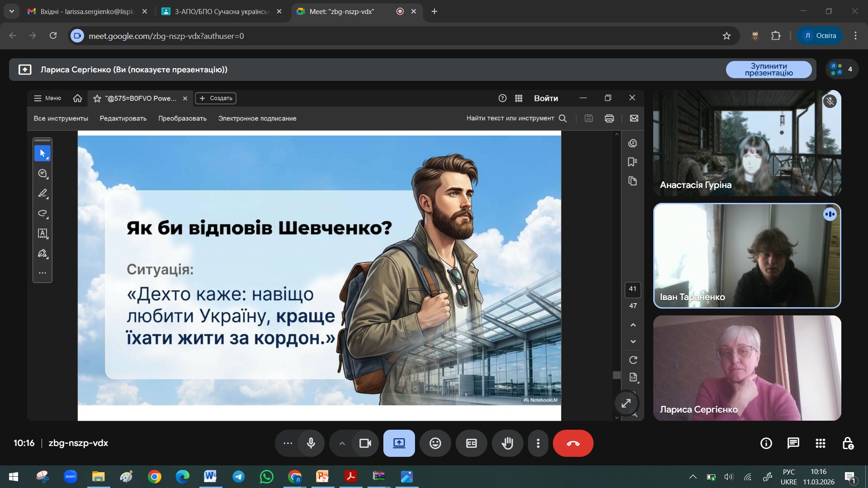Leave call with red hang-up button

[573, 443]
